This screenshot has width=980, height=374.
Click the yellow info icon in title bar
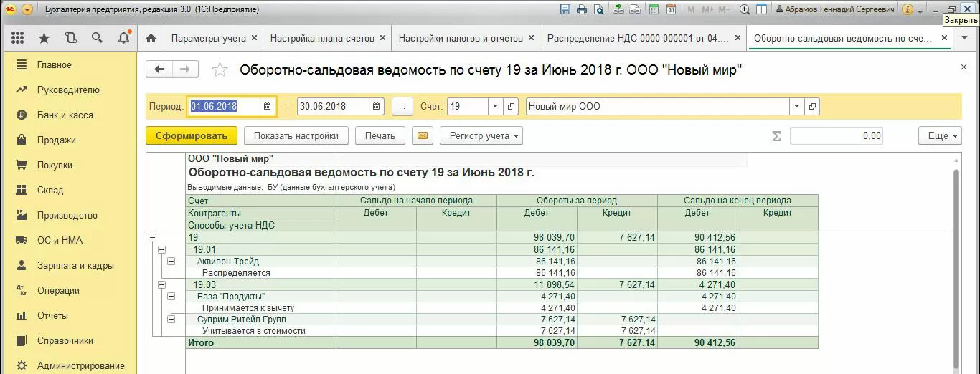(x=908, y=9)
